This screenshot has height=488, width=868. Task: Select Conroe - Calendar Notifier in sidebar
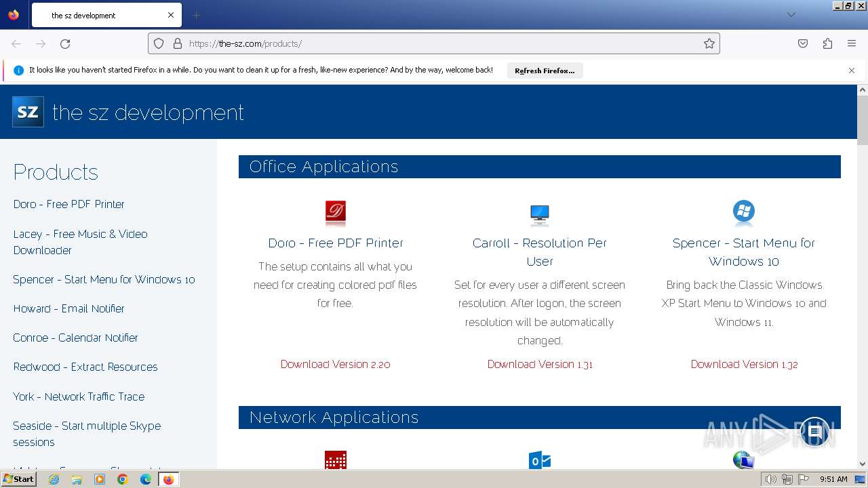coord(75,338)
